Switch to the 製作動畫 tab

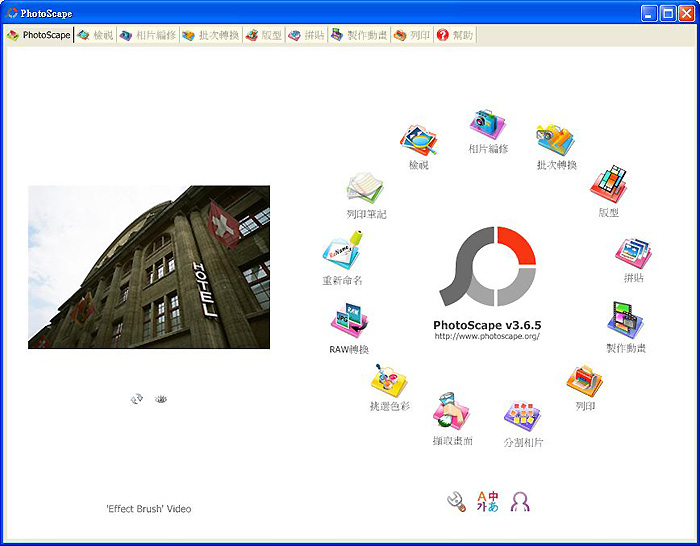pyautogui.click(x=359, y=35)
